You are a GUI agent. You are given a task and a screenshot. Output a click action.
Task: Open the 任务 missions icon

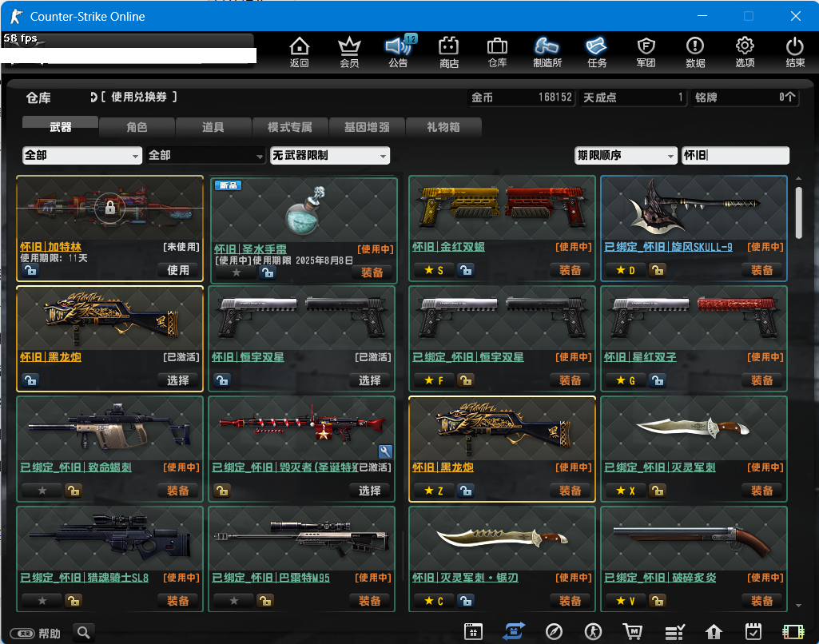click(597, 52)
